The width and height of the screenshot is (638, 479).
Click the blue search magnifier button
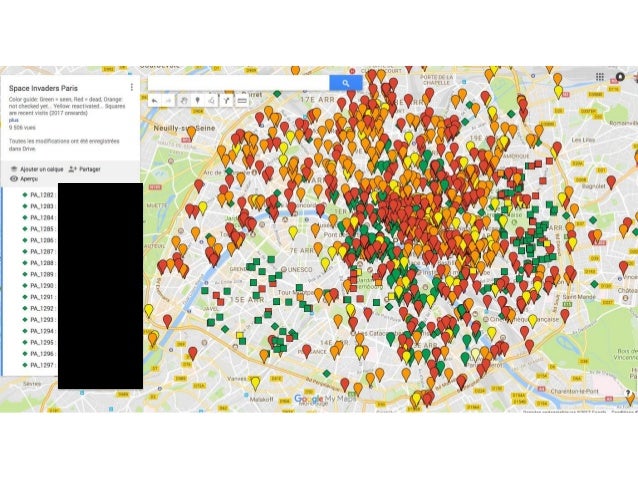[x=345, y=83]
